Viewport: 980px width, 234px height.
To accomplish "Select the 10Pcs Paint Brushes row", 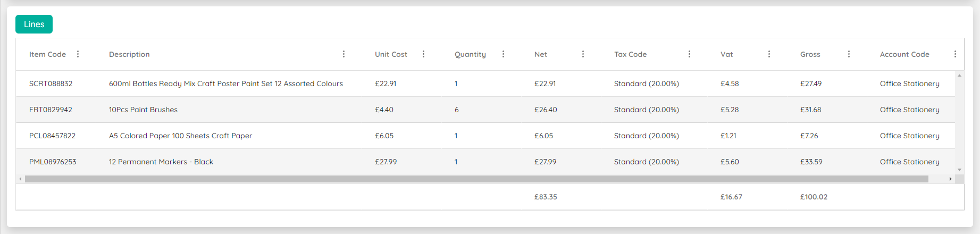I will (x=485, y=110).
